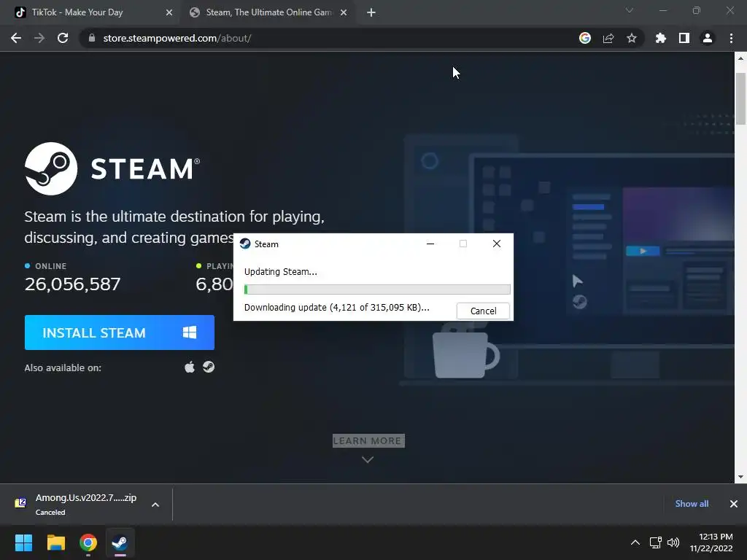Click the Updating Steam progress bar

[x=377, y=289]
